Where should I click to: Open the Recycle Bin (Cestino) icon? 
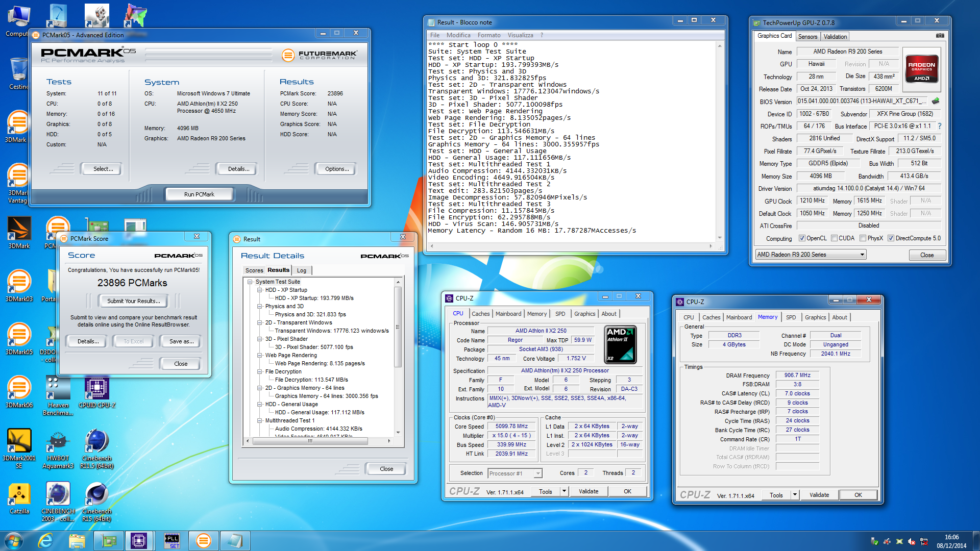point(18,74)
